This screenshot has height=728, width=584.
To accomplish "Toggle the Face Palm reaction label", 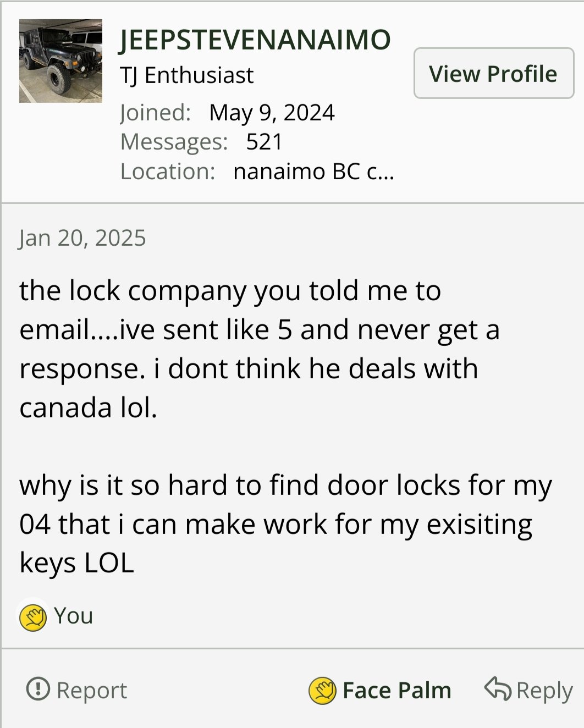I will [x=396, y=690].
